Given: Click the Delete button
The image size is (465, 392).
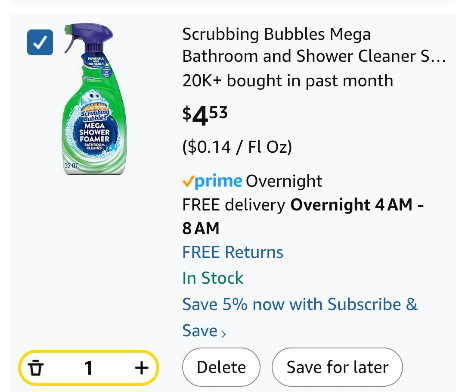Looking at the screenshot, I should (x=221, y=367).
